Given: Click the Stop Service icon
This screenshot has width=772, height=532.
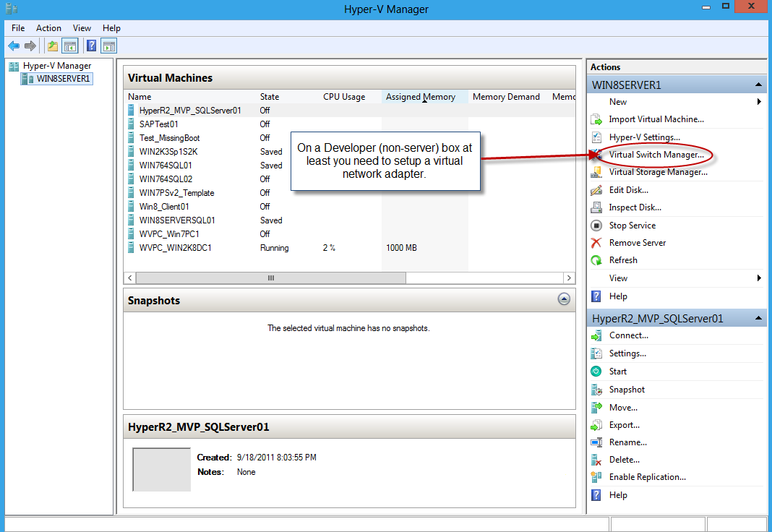Looking at the screenshot, I should point(596,226).
